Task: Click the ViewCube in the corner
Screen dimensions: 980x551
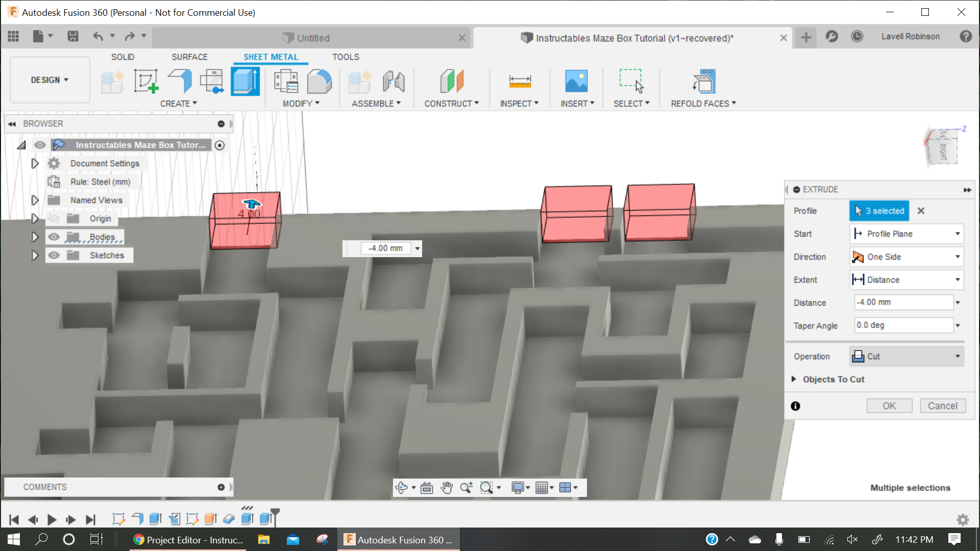Action: tap(943, 147)
